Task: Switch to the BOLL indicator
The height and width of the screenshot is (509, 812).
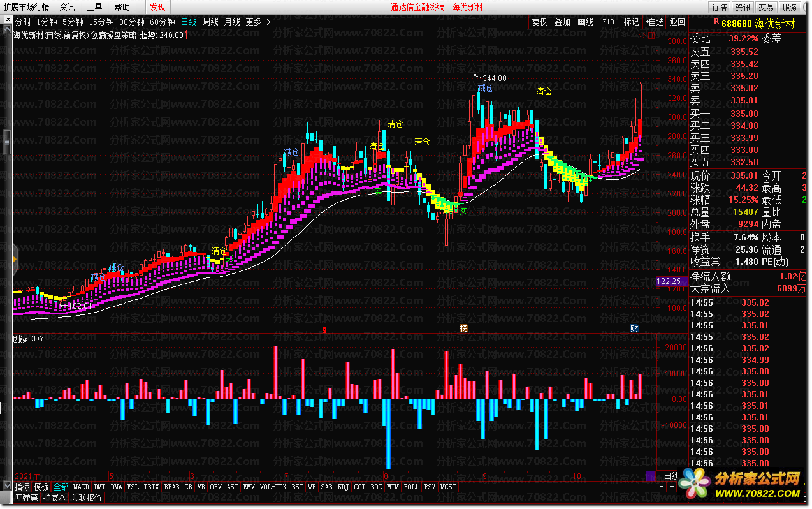Action: click(x=412, y=487)
